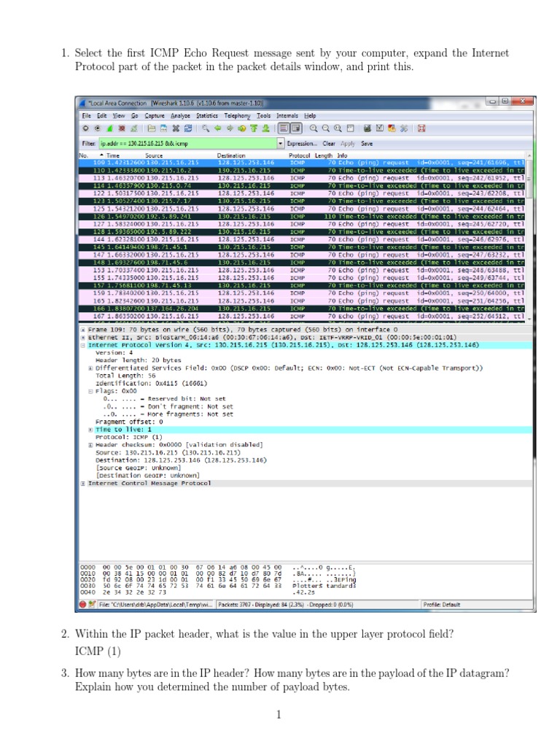Zoom in on the packet list text
Screen dimensions: 560x747
(x=314, y=128)
